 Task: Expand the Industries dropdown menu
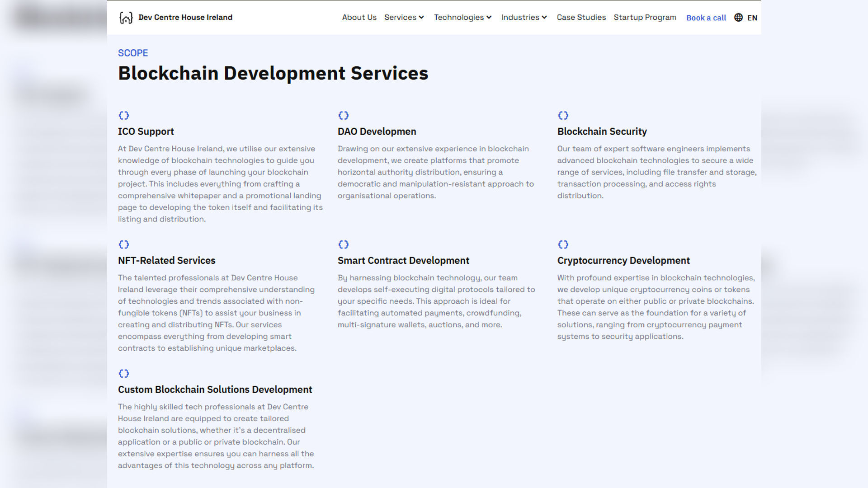tap(524, 17)
